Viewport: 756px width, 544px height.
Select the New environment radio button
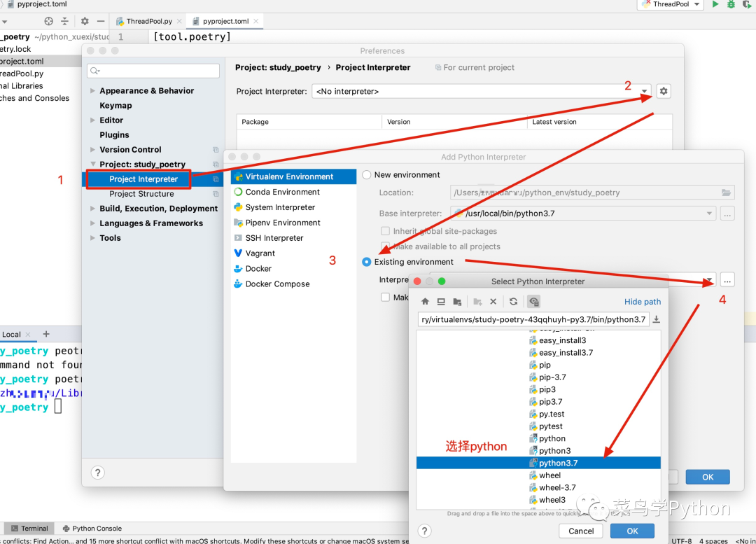click(366, 174)
